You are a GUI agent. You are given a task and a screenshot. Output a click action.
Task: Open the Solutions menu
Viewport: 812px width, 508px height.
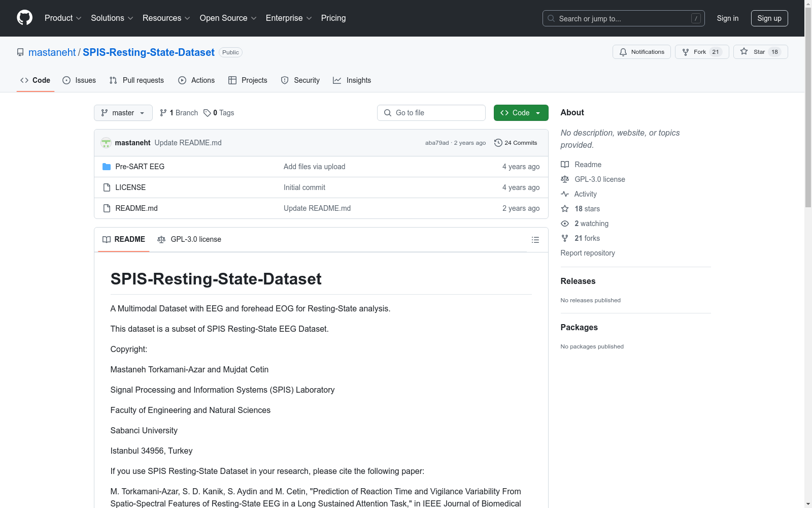pos(112,18)
